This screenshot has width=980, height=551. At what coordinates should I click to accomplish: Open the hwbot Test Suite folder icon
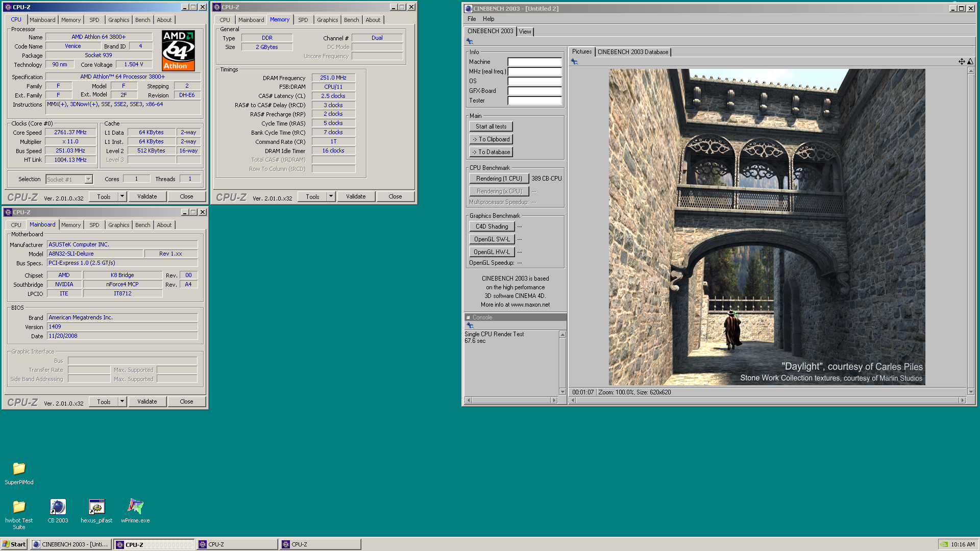19,507
